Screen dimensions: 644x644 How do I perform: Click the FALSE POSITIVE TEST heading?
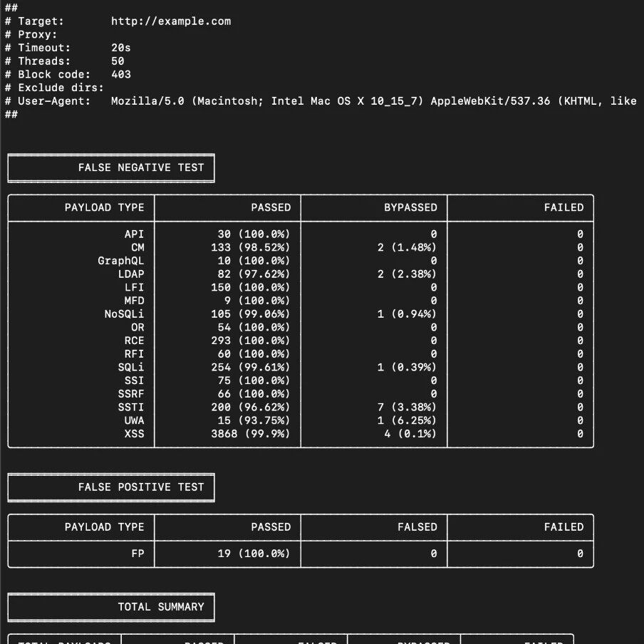tap(141, 487)
